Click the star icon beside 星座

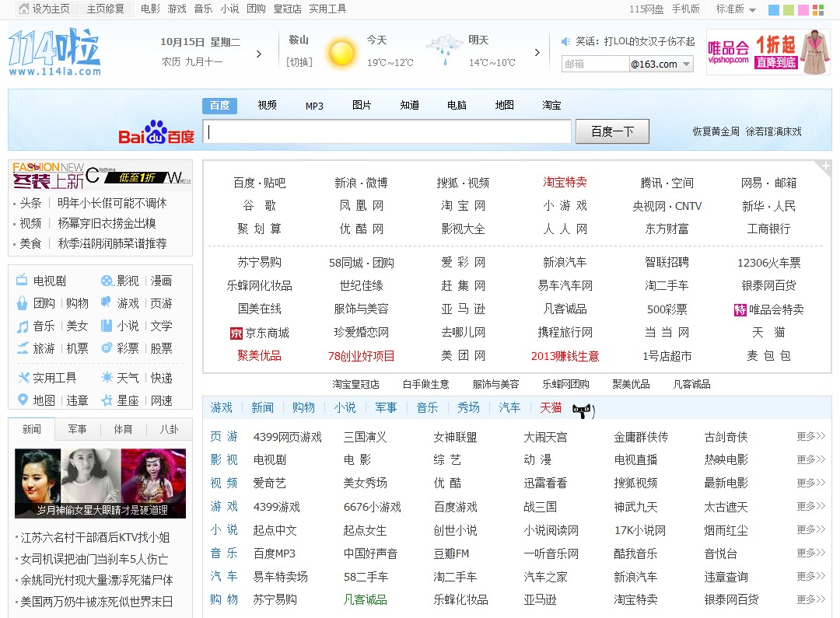(107, 400)
